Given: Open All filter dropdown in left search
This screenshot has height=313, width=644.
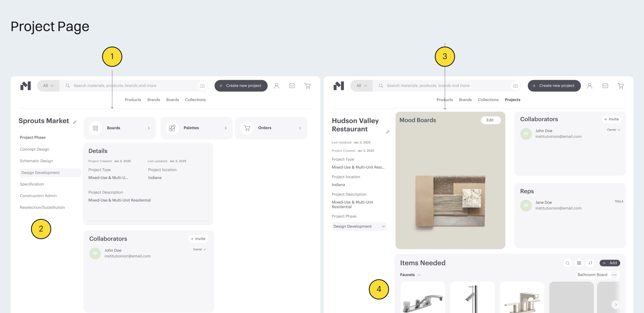Looking at the screenshot, I should (x=48, y=85).
